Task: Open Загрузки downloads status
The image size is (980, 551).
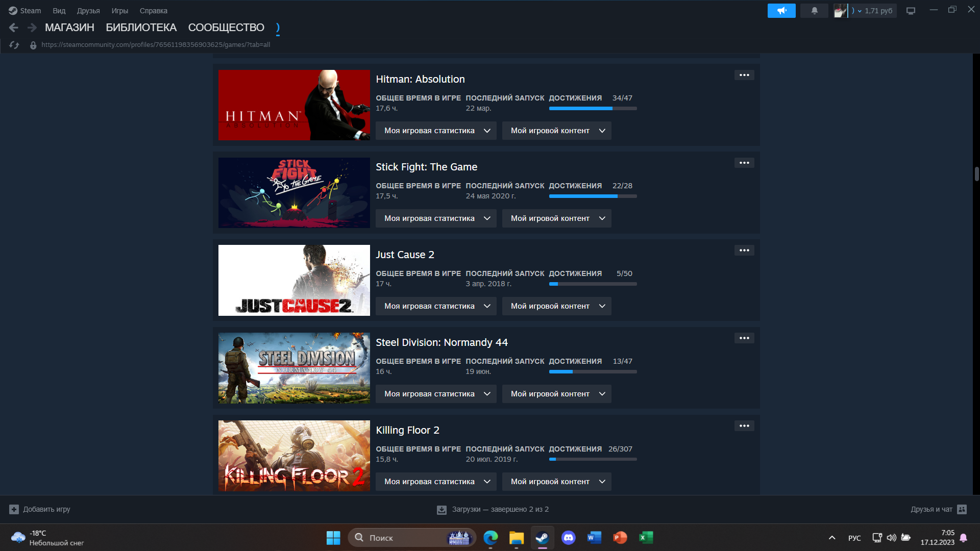Action: click(493, 509)
